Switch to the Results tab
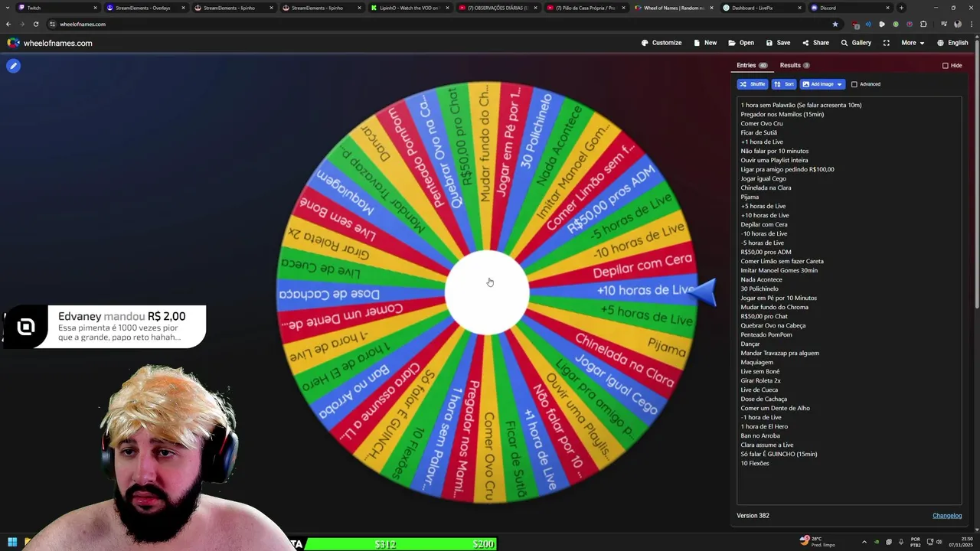The height and width of the screenshot is (551, 980). 795,65
